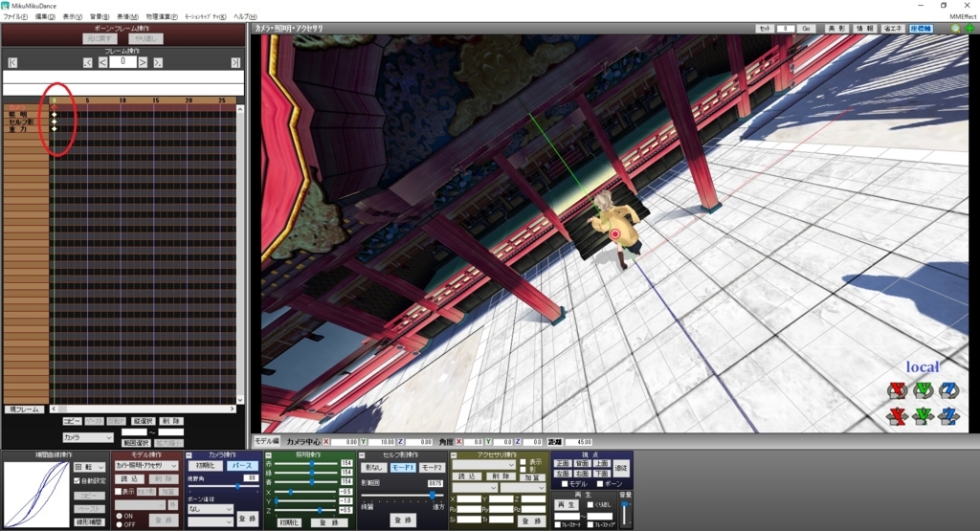Viewport: 980px width, 531px height.
Task: Collapse the セルフ影操作 panel minus icon
Action: tap(362, 455)
